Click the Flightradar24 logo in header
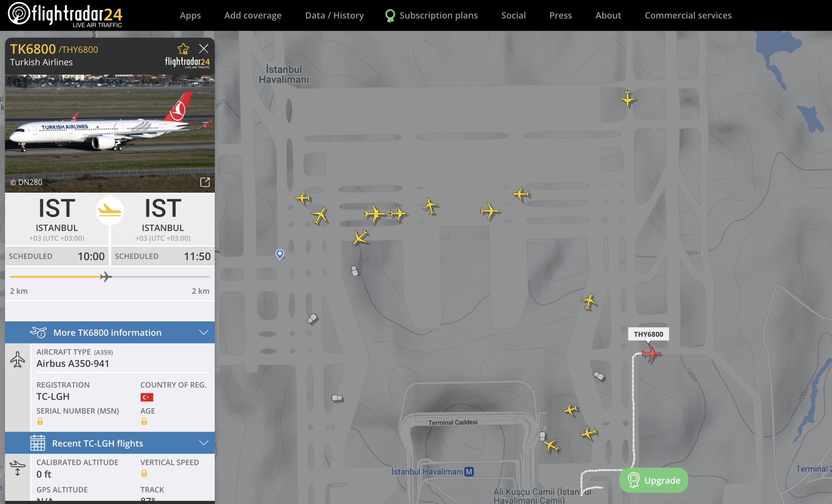The width and height of the screenshot is (832, 504). coord(65,15)
